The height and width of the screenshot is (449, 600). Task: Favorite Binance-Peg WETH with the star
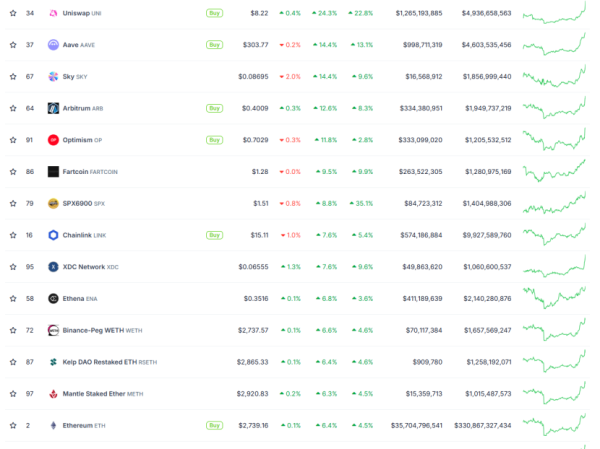click(13, 330)
